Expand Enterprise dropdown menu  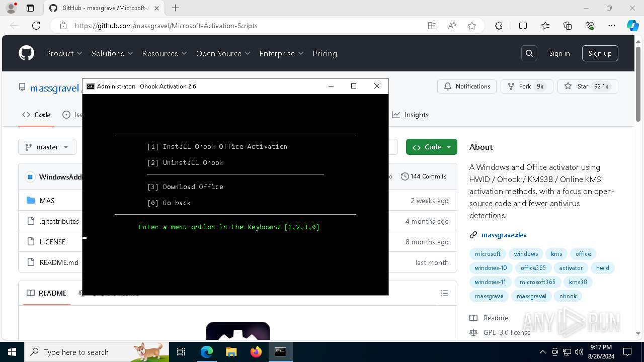(281, 53)
